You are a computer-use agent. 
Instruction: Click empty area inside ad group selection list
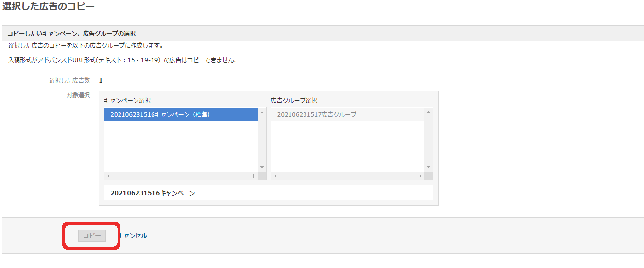coord(347,146)
